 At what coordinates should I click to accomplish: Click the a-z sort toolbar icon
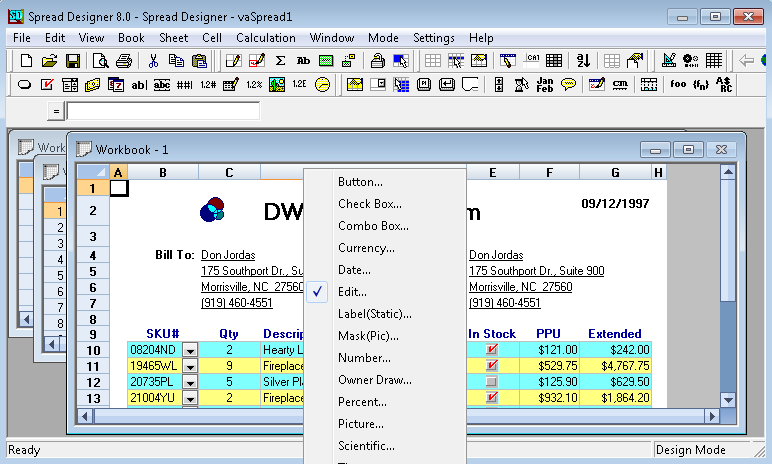pos(583,61)
